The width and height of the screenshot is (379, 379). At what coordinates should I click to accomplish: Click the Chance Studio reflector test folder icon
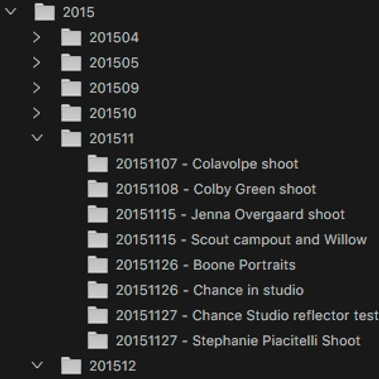coord(98,315)
